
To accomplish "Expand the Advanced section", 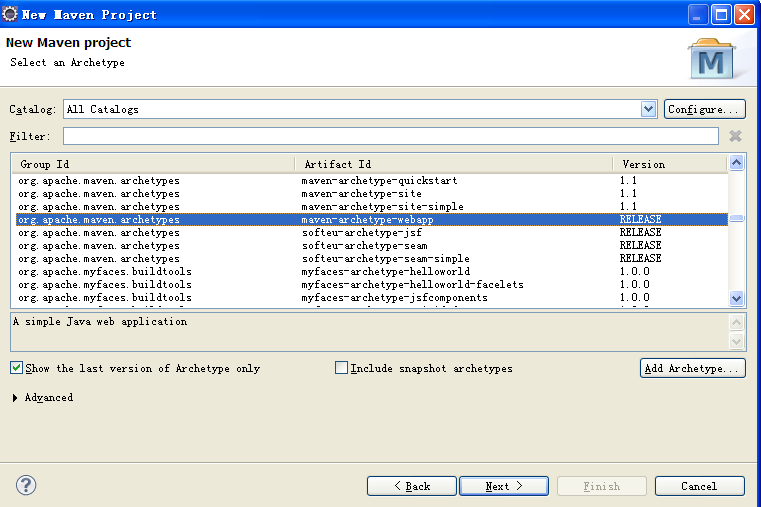I will 15,398.
